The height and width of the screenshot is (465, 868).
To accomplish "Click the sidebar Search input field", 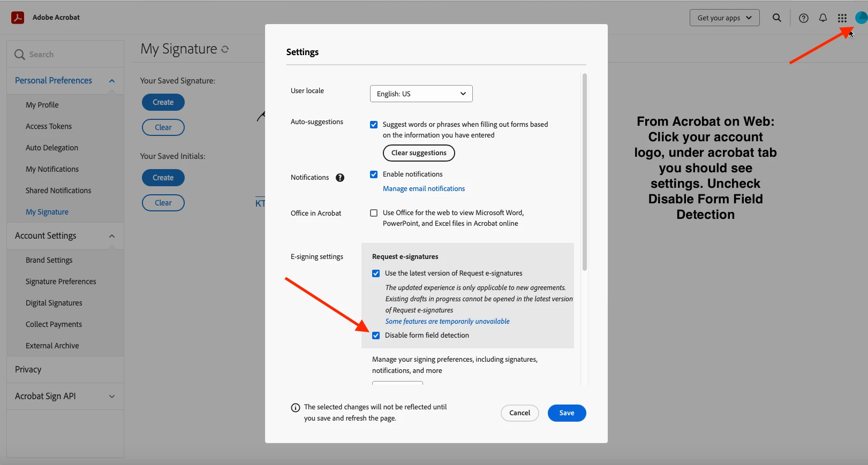I will click(65, 54).
